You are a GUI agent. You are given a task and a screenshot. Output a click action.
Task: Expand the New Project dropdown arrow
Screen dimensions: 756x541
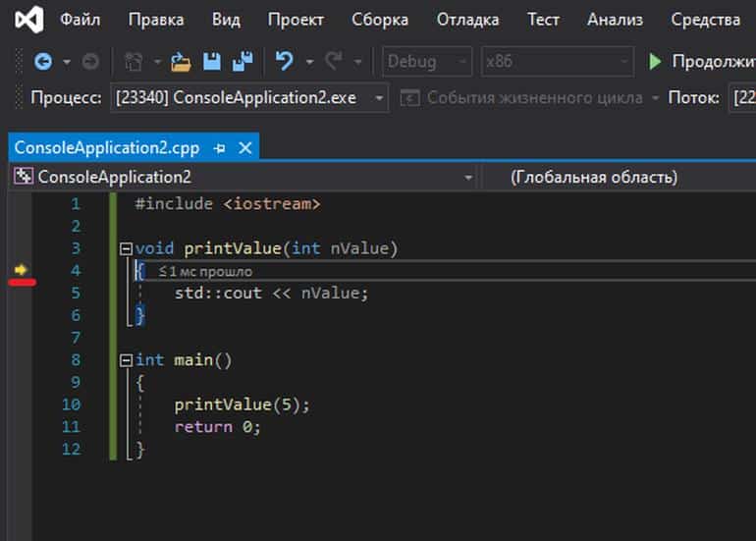click(157, 62)
